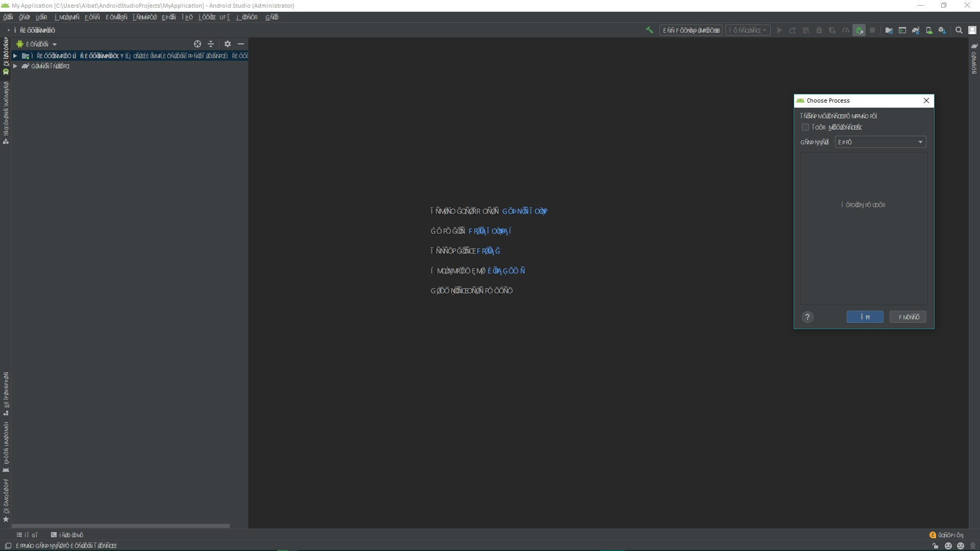This screenshot has width=980, height=551.
Task: Open the Gradle side panel tab
Action: pos(974,59)
